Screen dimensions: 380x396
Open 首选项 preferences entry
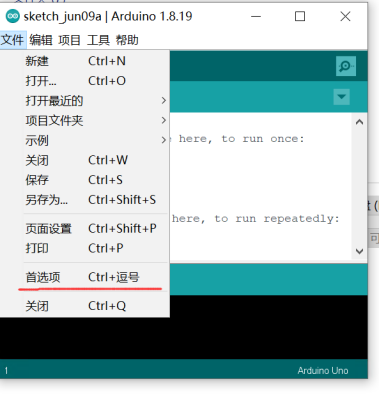point(85,277)
